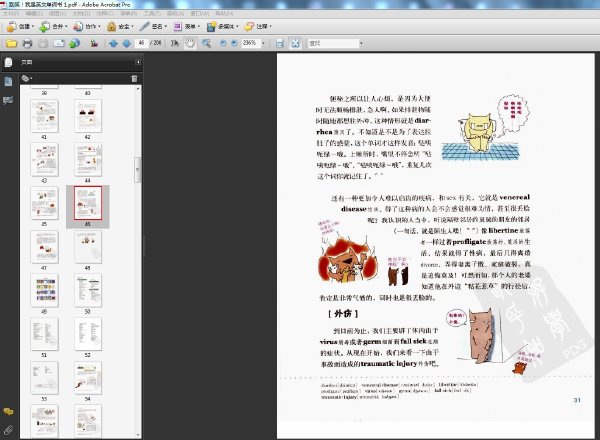Open the Signatures panel icon in sidebar
600x440 pixels.
coord(8,100)
